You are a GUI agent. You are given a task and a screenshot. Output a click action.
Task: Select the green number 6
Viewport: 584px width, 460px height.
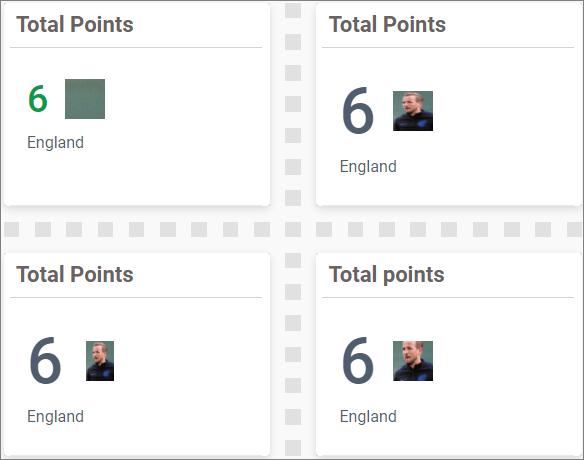coord(38,99)
